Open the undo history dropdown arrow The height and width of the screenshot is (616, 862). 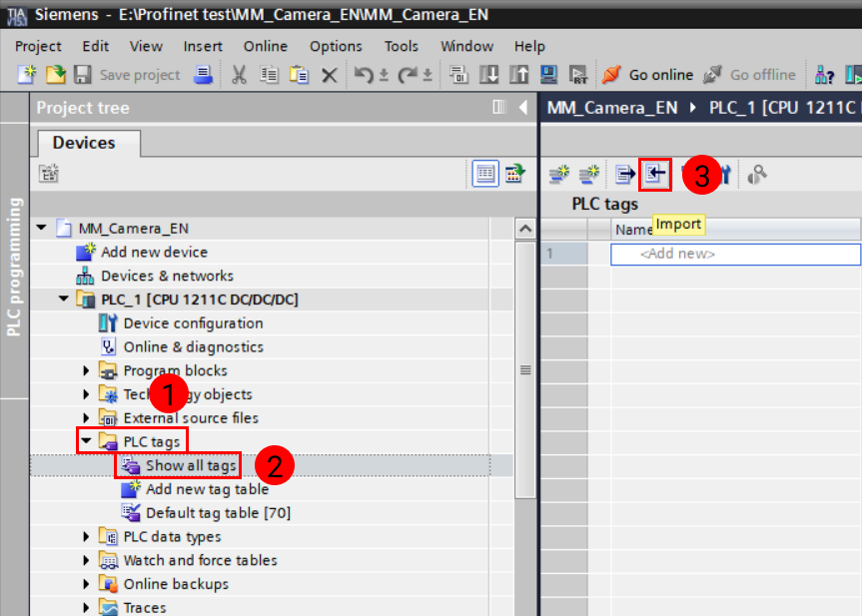(x=385, y=75)
